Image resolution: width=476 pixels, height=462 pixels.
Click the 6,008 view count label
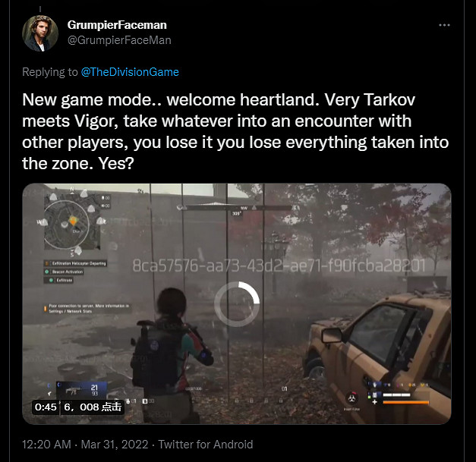pos(93,407)
